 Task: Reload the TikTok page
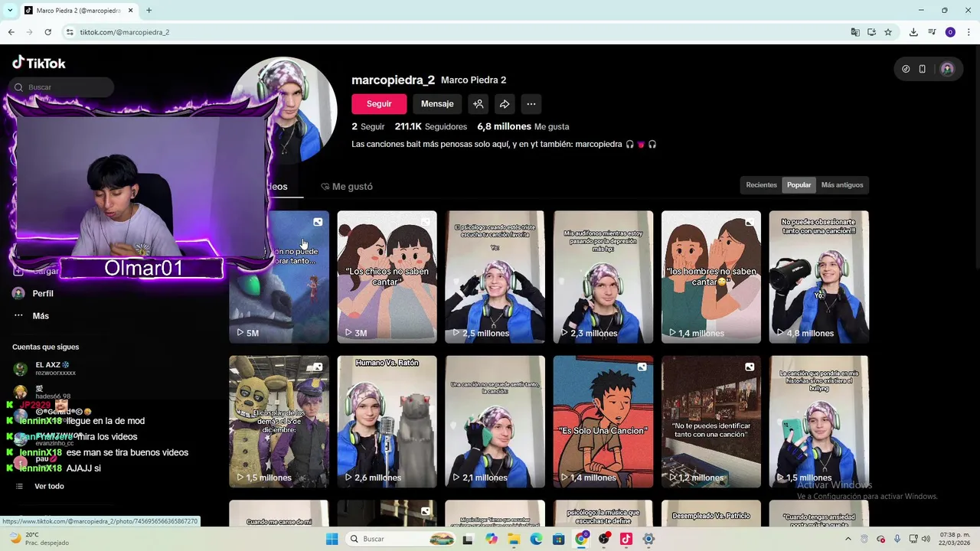47,32
